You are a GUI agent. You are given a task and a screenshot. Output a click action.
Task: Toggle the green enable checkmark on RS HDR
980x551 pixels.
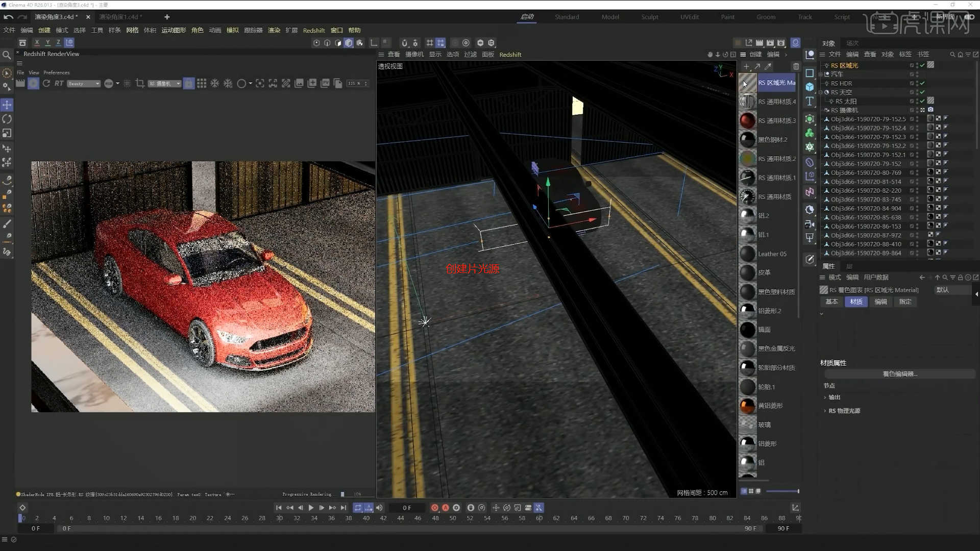click(x=922, y=83)
